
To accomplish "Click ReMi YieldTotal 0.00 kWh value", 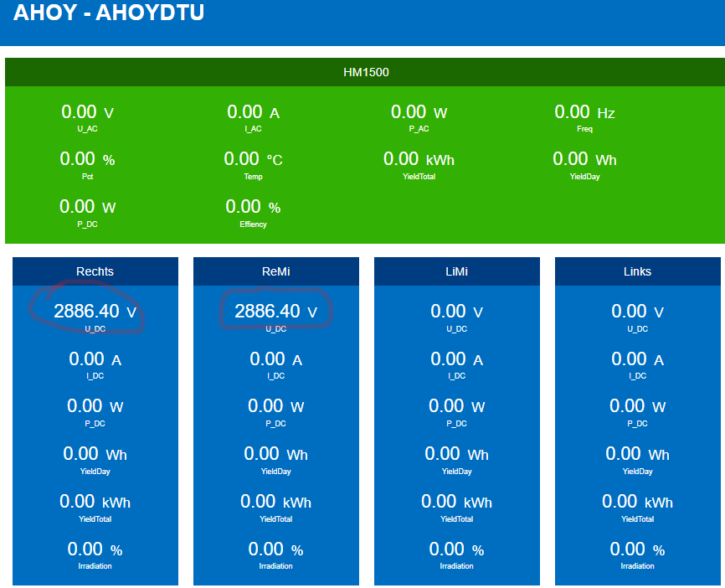I will 276,502.
